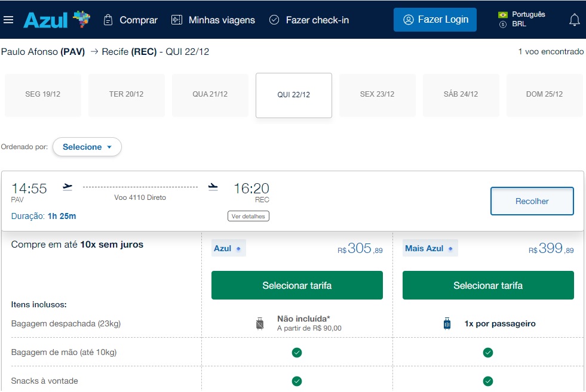The width and height of the screenshot is (586, 392).
Task: Select the QUA 21/12 date tab
Action: 210,95
